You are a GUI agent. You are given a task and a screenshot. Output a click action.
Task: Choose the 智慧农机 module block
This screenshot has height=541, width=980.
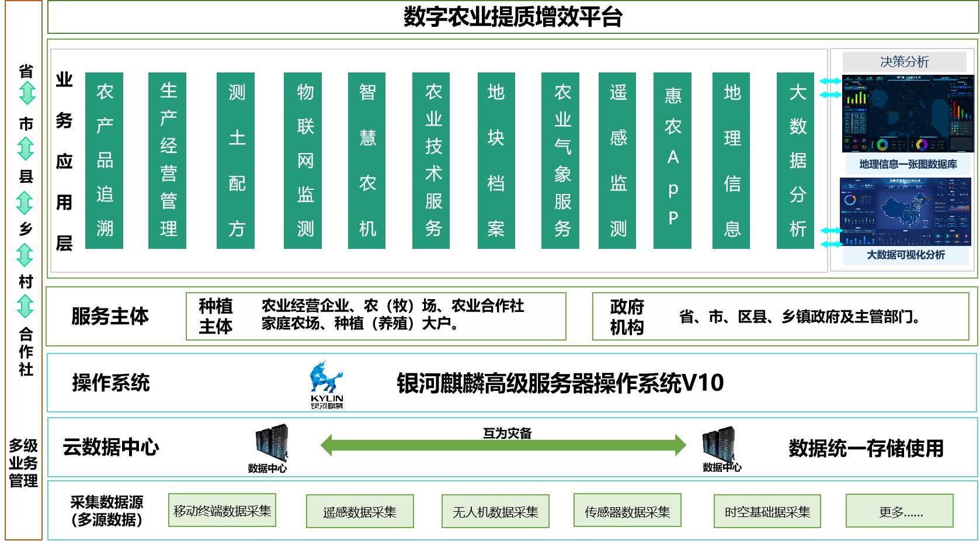[367, 161]
